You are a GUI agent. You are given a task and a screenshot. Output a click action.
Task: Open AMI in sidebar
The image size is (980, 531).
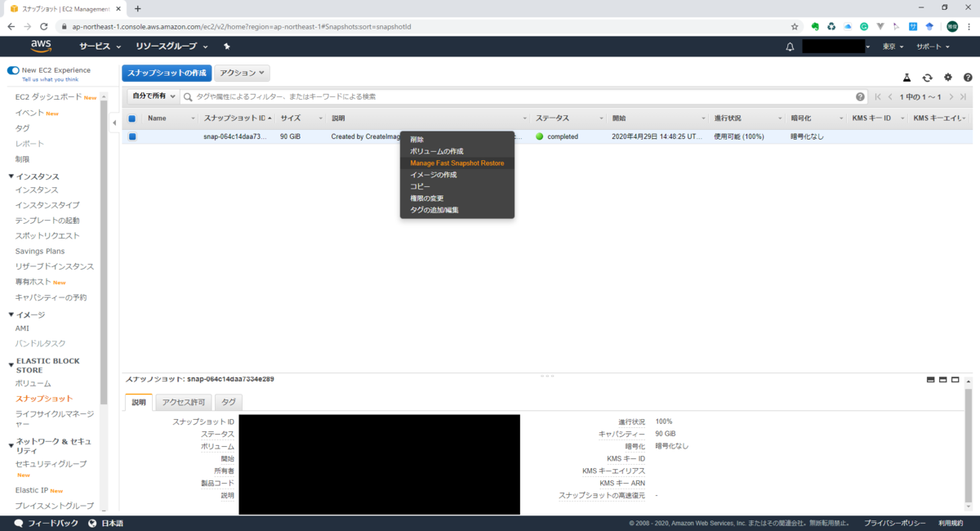click(22, 328)
